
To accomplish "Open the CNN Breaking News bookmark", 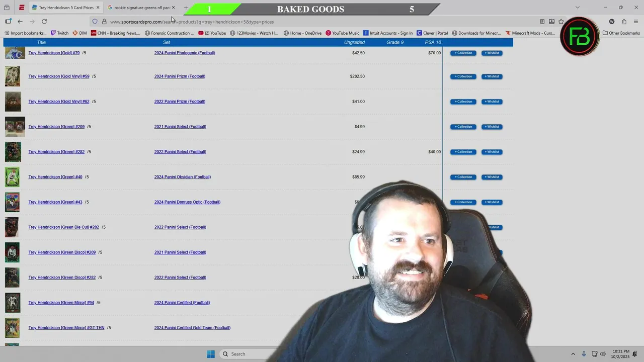I will point(115,33).
